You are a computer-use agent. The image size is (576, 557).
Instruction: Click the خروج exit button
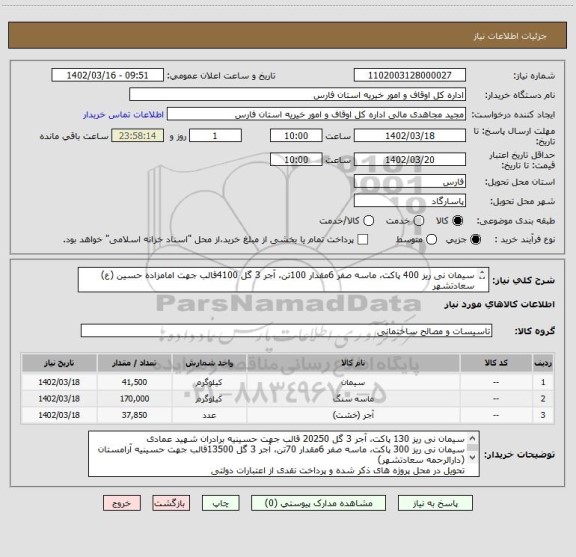122,503
